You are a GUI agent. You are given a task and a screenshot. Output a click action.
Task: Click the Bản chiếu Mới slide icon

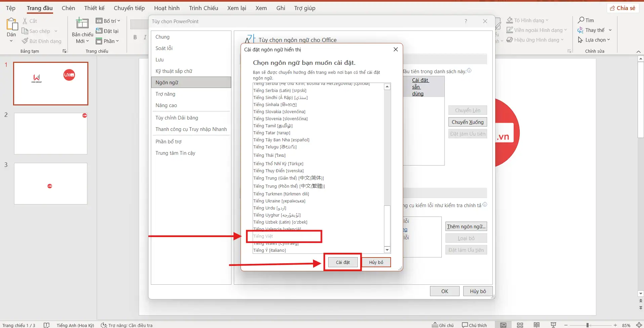(82, 24)
